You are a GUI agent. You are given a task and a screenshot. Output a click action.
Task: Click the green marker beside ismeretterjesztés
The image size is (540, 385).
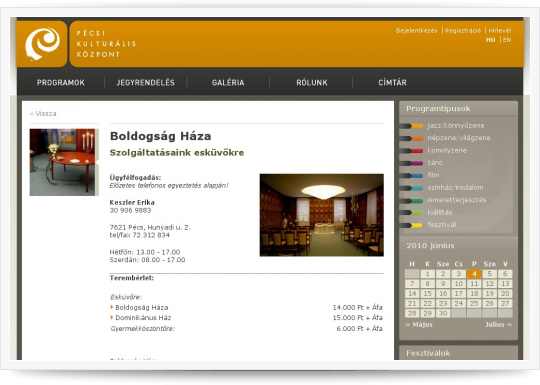(x=412, y=200)
